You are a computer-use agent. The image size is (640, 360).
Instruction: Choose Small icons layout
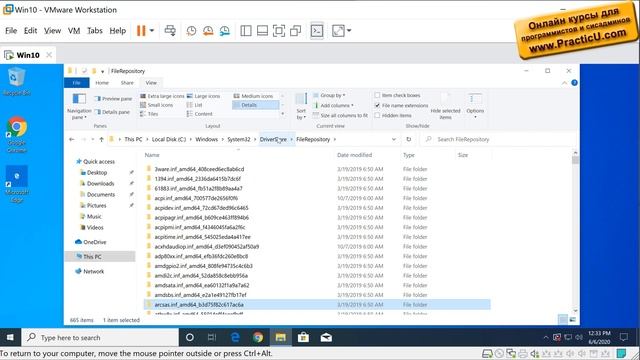[156, 105]
